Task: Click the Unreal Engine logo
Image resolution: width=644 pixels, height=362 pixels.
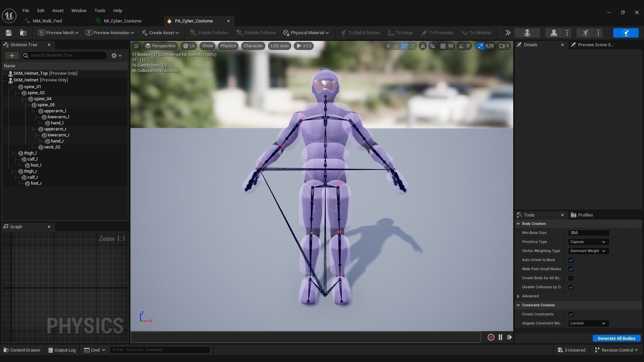Action: (9, 16)
